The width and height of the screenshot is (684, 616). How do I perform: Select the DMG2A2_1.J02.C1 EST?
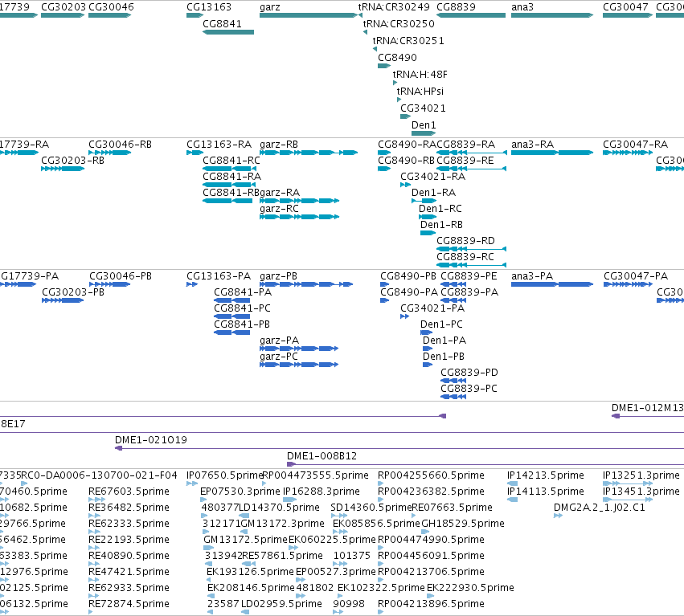tap(558, 516)
